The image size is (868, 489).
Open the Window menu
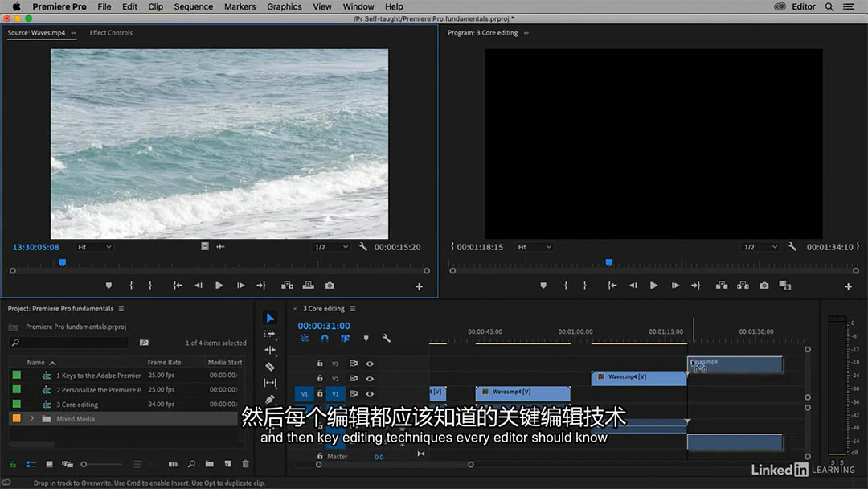tap(358, 6)
